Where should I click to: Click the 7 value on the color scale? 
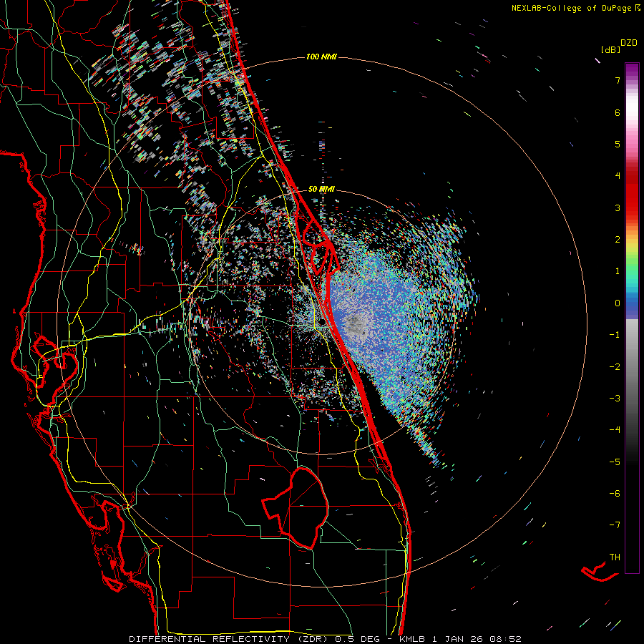point(618,80)
